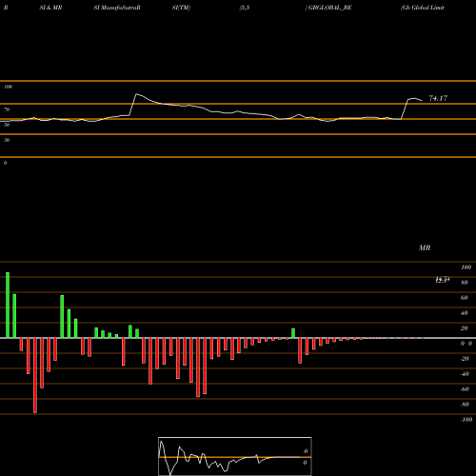Click the 40 label on MR right axis
Viewport: 476px width, 476px height.
[465, 313]
